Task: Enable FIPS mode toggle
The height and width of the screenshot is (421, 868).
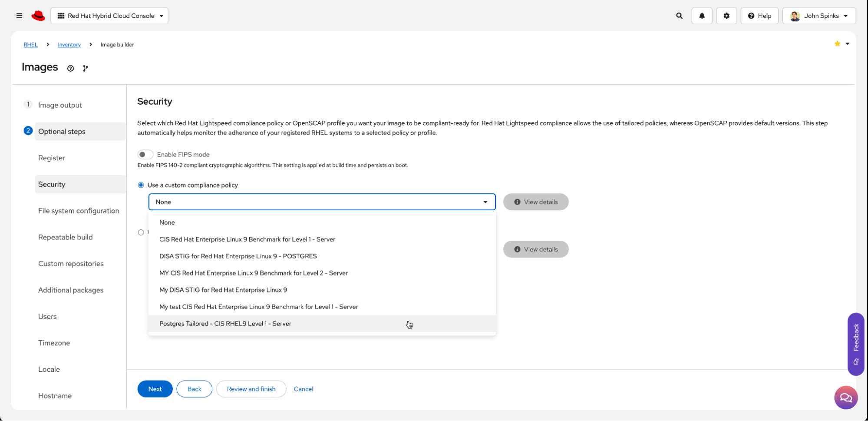Action: (x=145, y=155)
